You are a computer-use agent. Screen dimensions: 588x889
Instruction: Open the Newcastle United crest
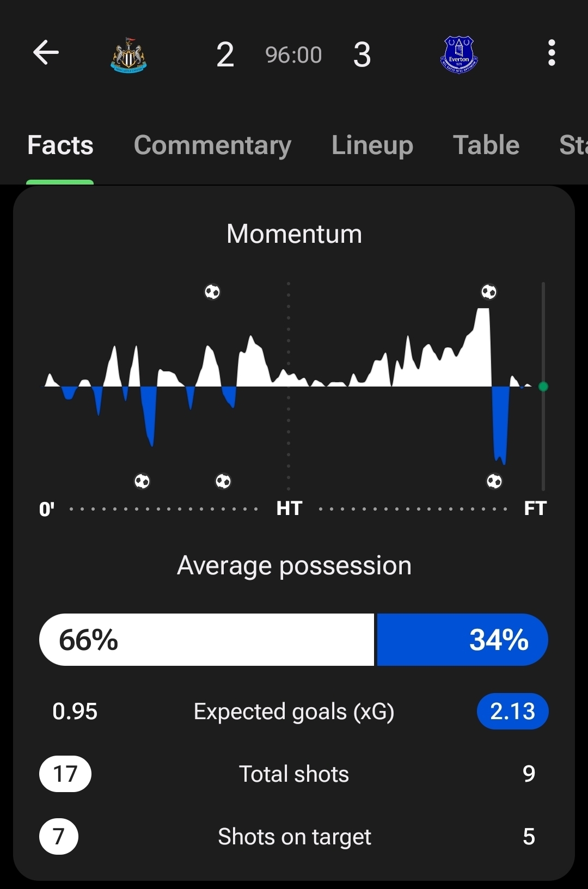coord(128,55)
